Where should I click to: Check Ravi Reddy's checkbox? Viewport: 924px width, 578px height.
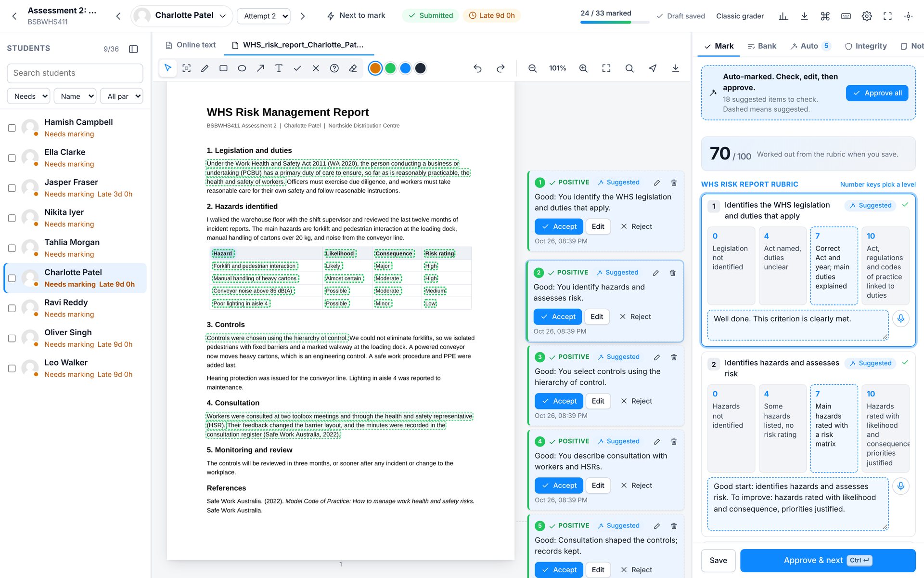pyautogui.click(x=12, y=308)
